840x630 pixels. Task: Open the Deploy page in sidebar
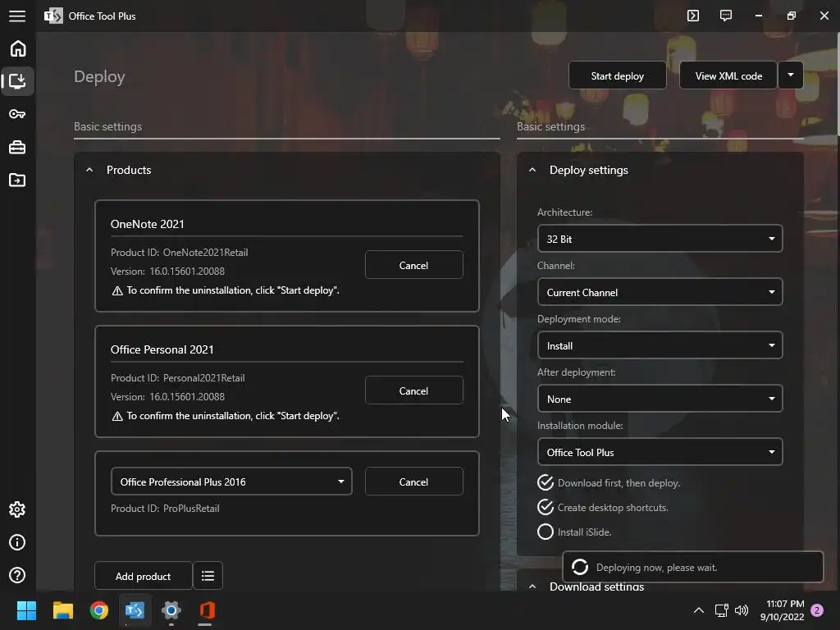pyautogui.click(x=18, y=81)
